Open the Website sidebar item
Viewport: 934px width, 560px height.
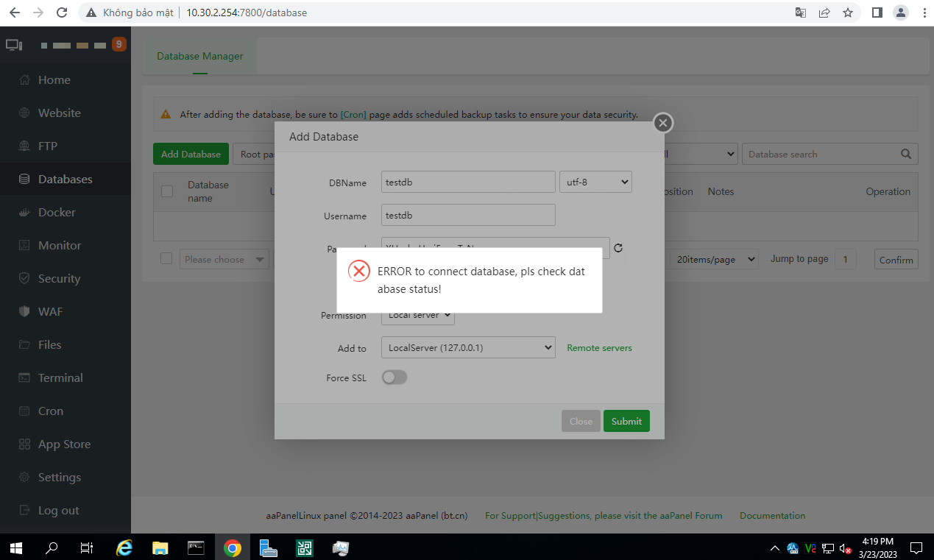pyautogui.click(x=60, y=113)
